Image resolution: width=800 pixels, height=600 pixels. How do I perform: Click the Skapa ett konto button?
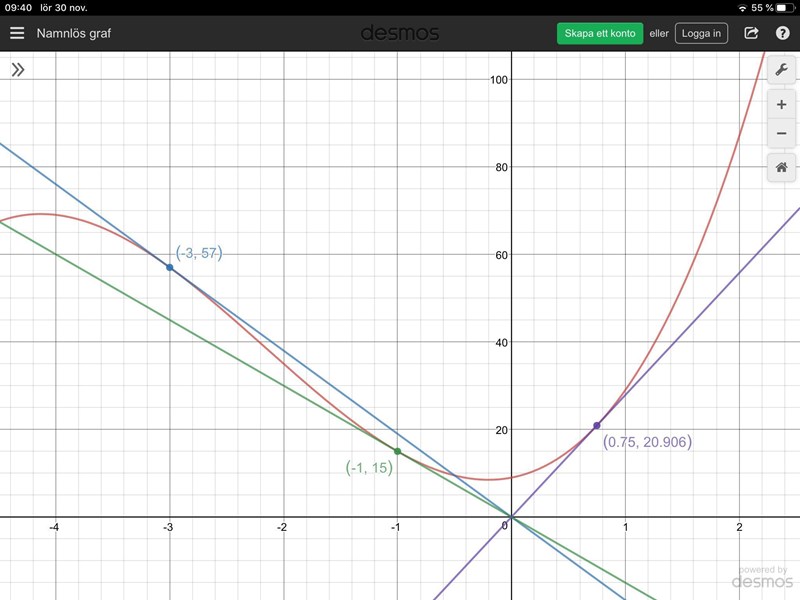(x=600, y=33)
